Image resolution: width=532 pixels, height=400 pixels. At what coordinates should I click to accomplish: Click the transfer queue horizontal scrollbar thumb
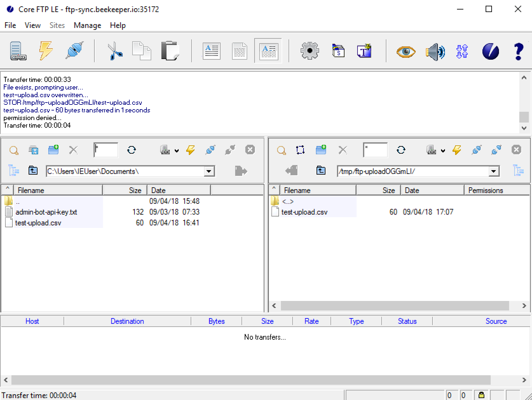coord(251,380)
